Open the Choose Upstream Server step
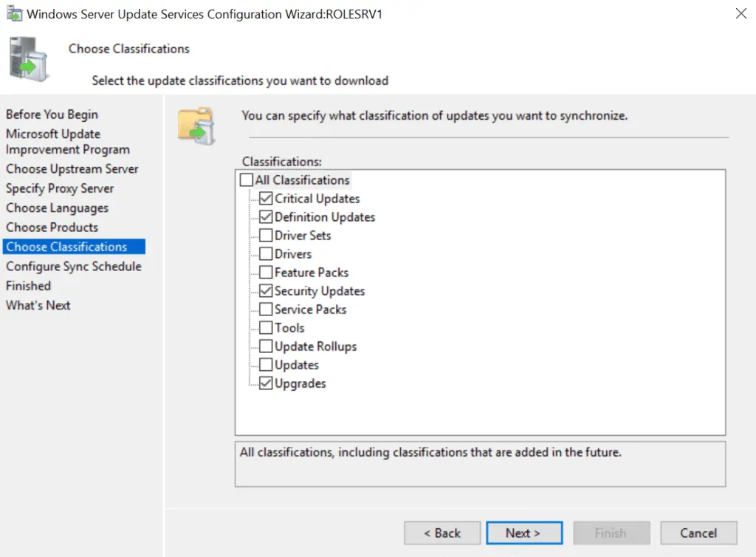This screenshot has width=756, height=557. point(72,168)
